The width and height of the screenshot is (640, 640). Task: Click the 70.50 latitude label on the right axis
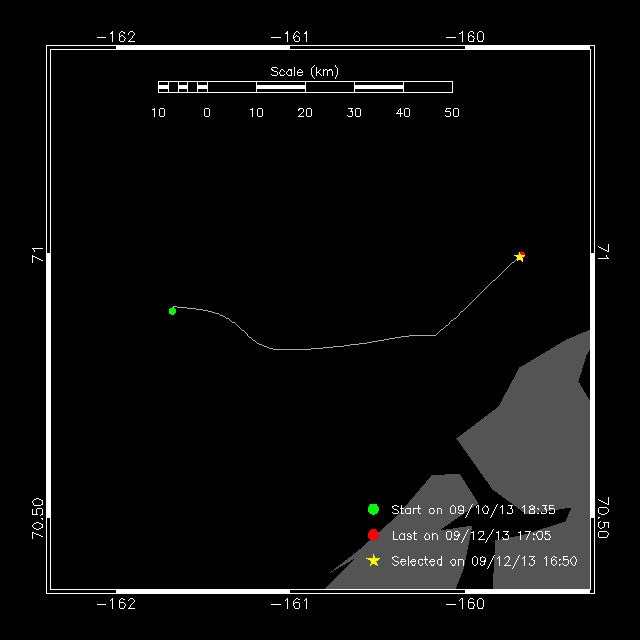(x=603, y=517)
